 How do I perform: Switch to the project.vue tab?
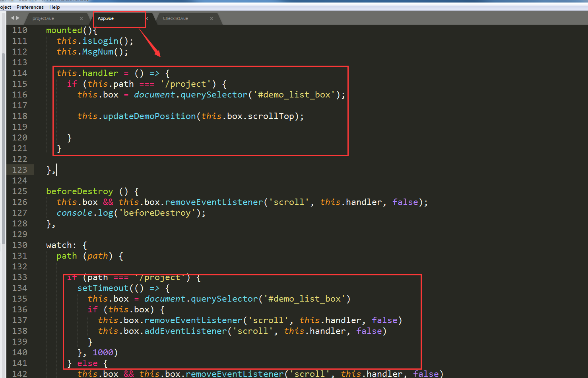43,18
